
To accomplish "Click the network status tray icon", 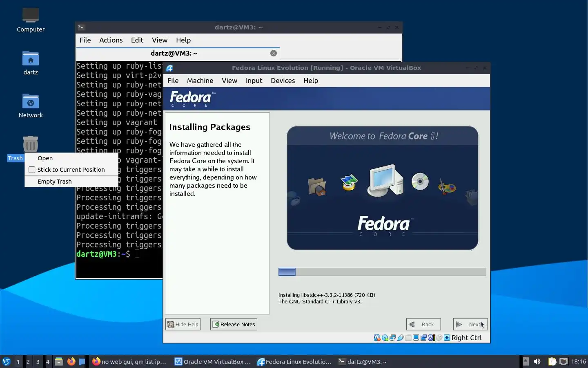I will 563,361.
